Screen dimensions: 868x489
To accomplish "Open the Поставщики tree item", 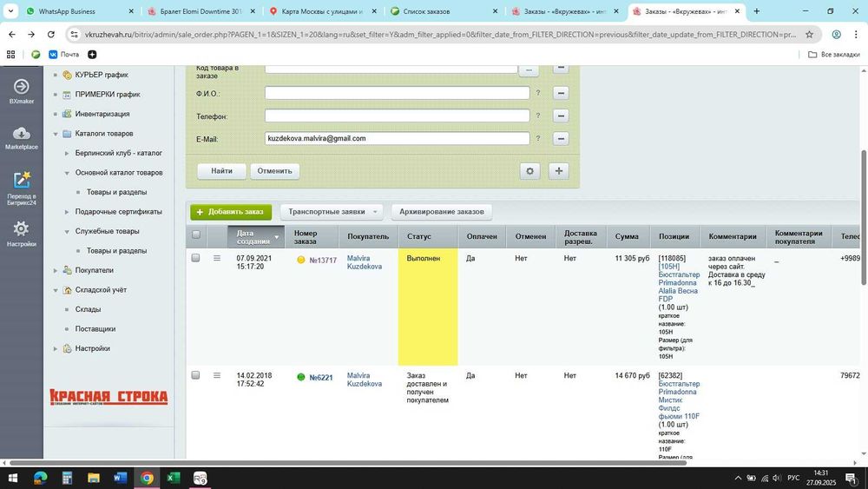I will point(95,329).
